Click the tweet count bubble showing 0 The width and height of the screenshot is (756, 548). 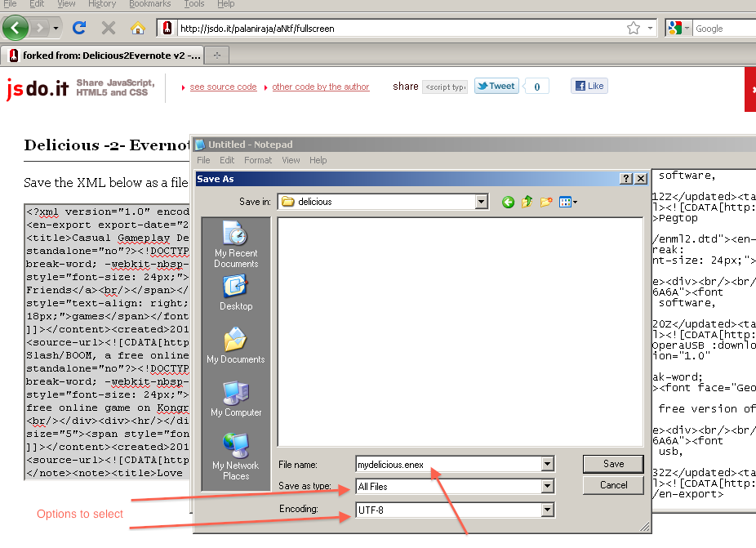click(536, 87)
